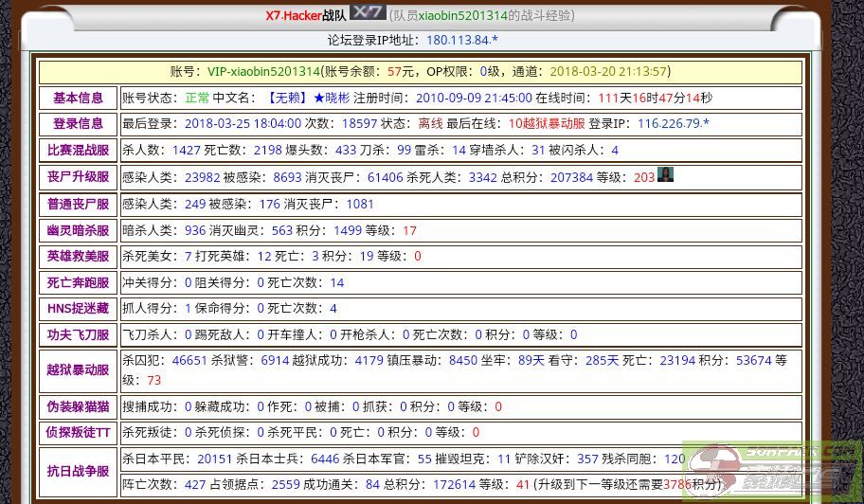Click zombie level value 203

[x=644, y=177]
